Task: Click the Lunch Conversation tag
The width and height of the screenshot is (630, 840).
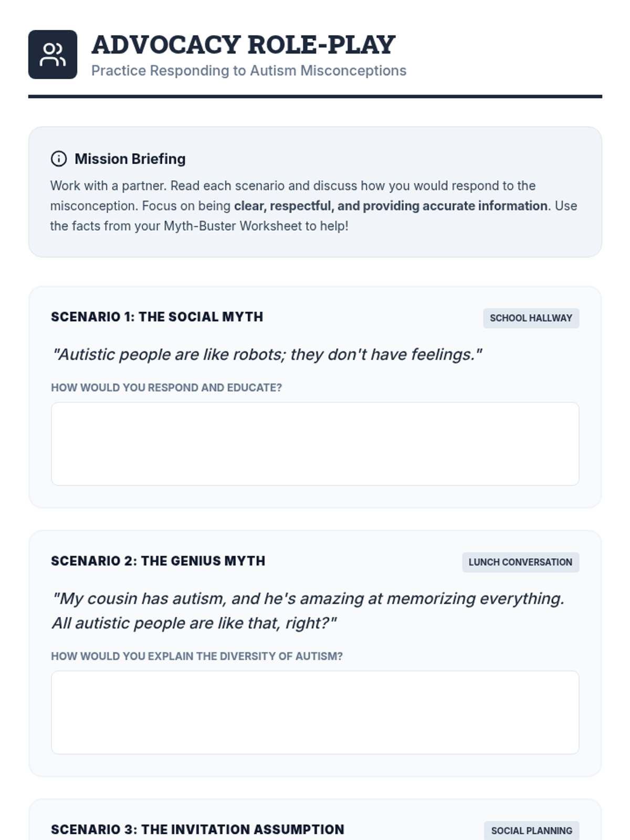Action: coord(520,562)
